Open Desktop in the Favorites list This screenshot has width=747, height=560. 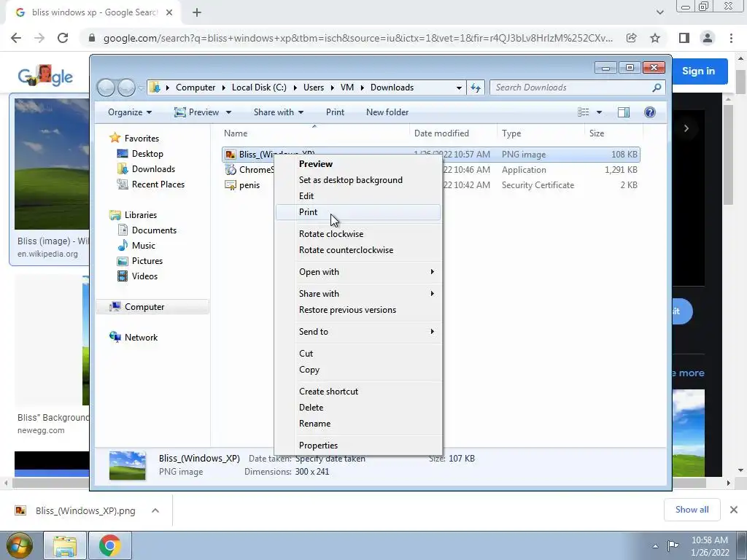point(147,154)
